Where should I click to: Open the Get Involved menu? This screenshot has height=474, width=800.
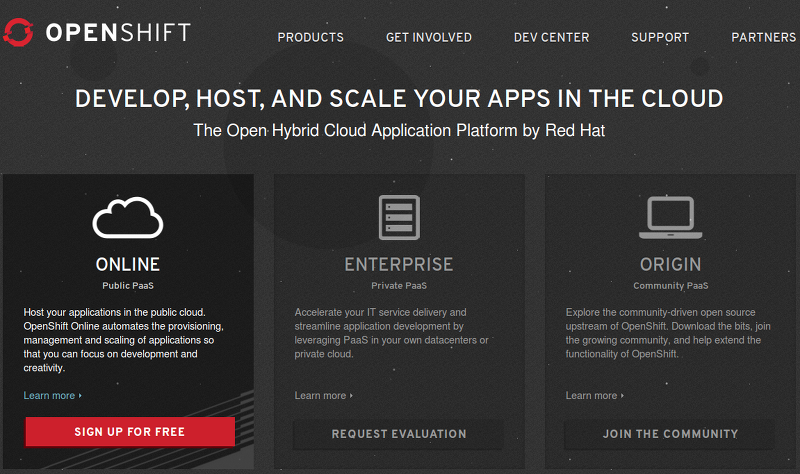click(429, 37)
